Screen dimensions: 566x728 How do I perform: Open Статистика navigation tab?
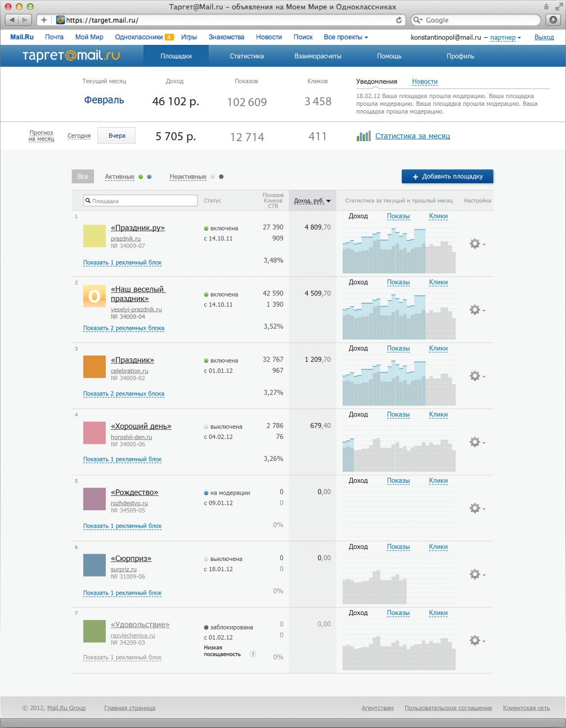click(x=246, y=56)
